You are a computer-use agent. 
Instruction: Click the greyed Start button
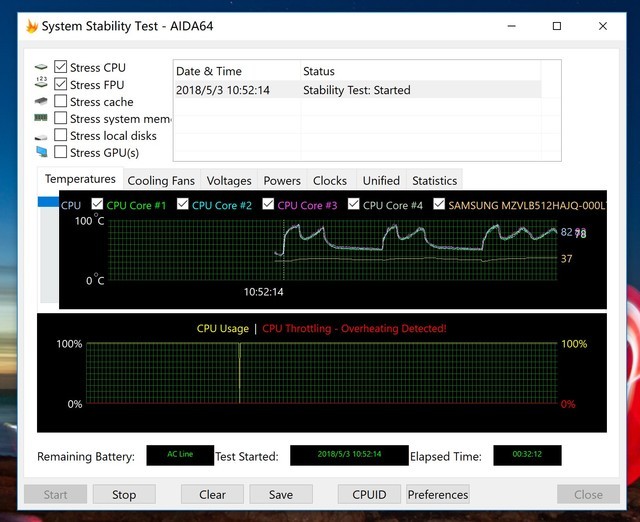[56, 494]
